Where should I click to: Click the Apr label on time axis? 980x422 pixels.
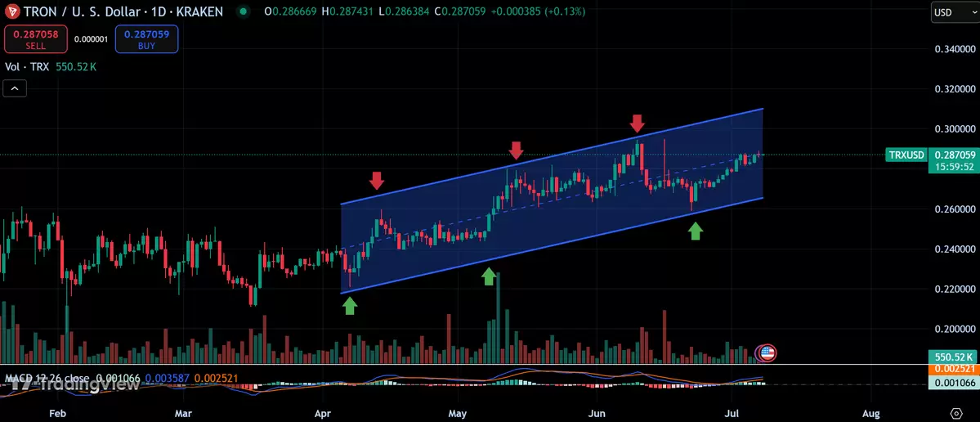(x=323, y=413)
